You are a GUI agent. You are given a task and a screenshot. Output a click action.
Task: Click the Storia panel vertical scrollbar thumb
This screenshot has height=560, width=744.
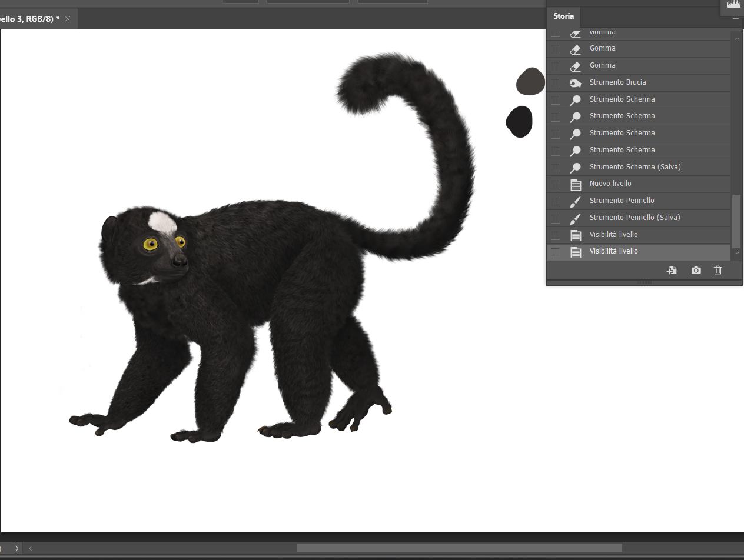coord(736,221)
